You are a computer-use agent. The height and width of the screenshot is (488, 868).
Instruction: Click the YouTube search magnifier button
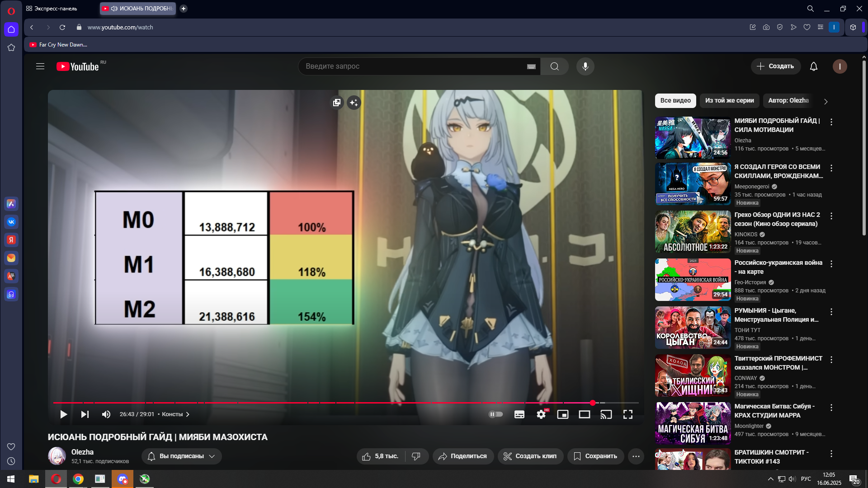555,66
